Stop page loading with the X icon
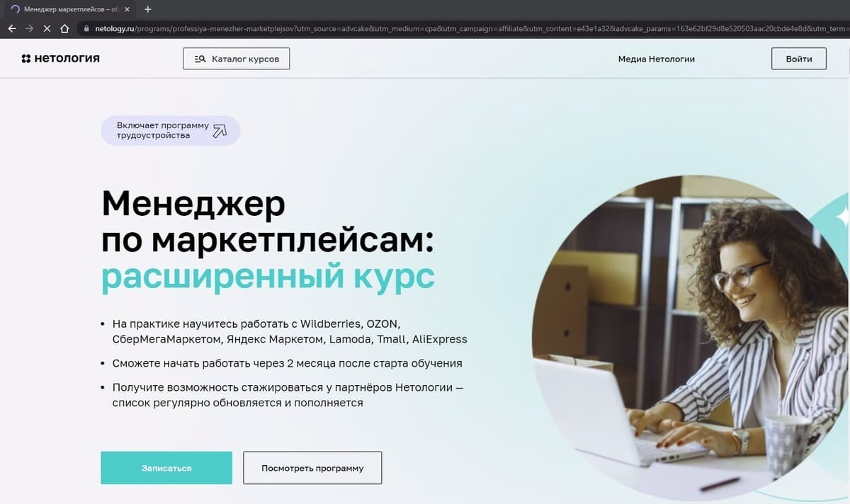This screenshot has width=850, height=504. click(47, 29)
